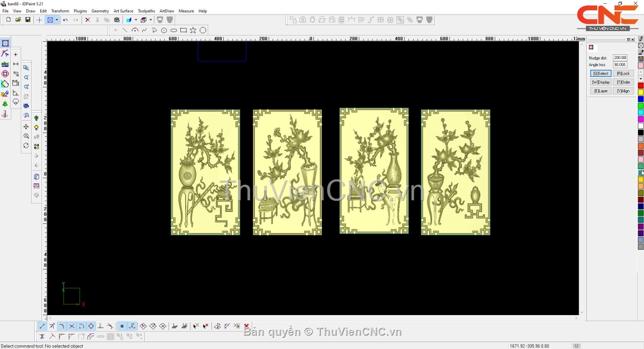Open the blue cube shading dropdown
Image resolution: width=644 pixels, height=349 pixels.
coord(136,20)
